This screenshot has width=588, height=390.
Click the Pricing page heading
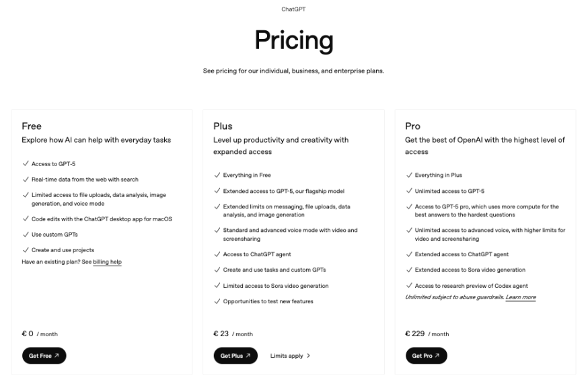293,40
